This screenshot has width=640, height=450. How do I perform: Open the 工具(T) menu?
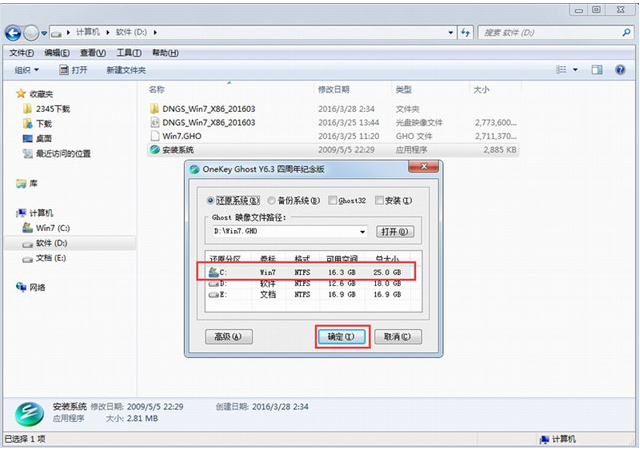[x=129, y=53]
